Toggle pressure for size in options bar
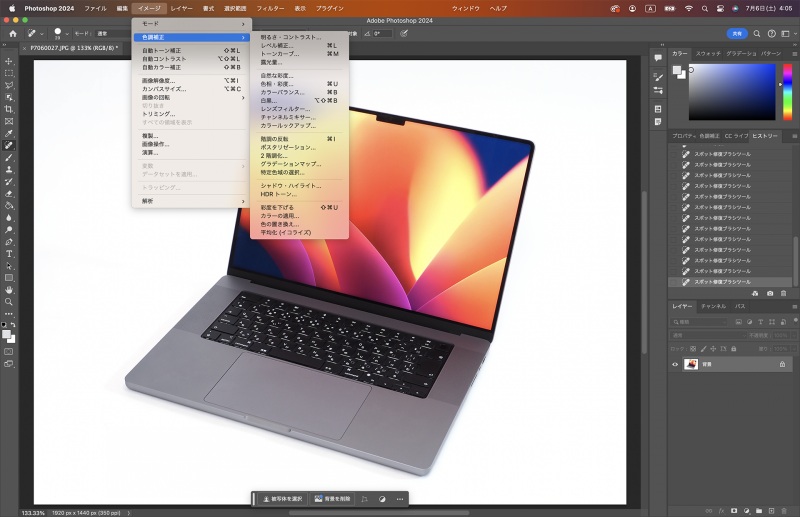This screenshot has height=517, width=800. 404,34
